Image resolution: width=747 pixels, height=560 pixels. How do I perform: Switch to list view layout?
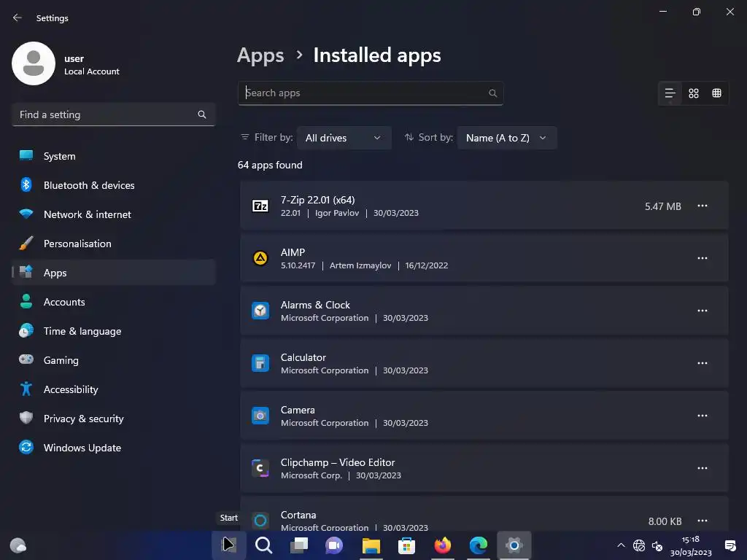click(670, 93)
